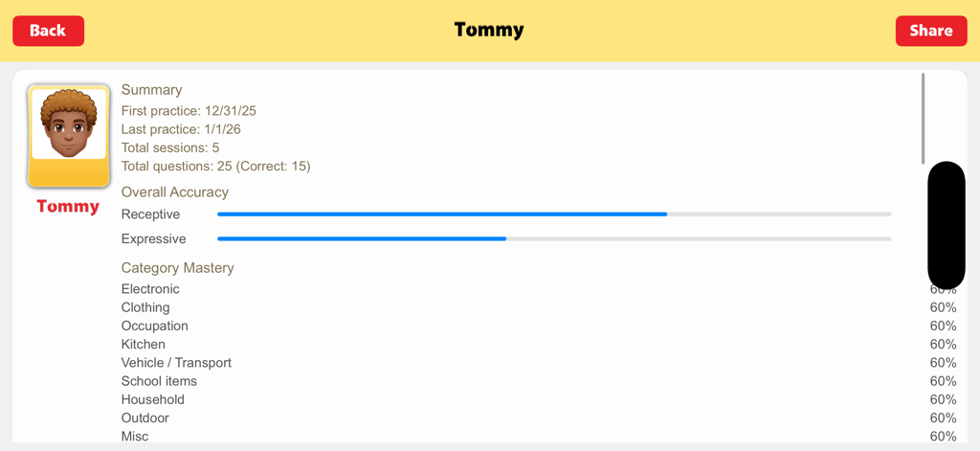Click the Back button
980x451 pixels.
pyautogui.click(x=48, y=31)
